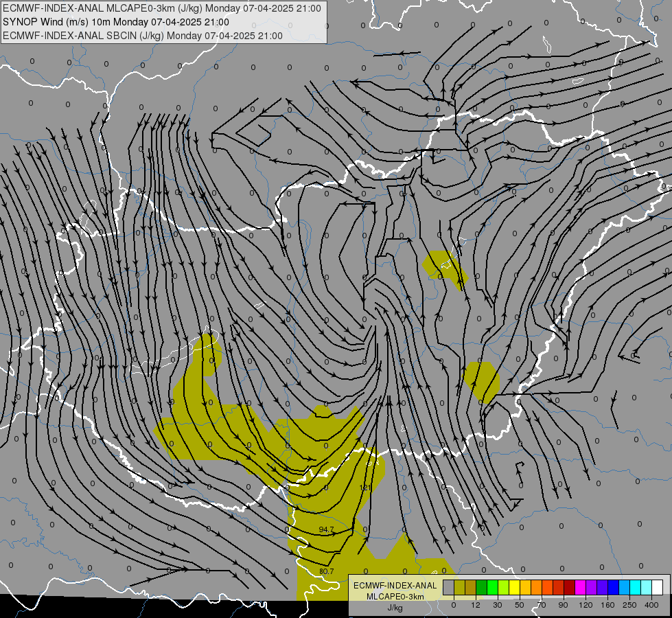Click the dark green legend swatch after 12
Screen dimensions: 672x618
click(x=482, y=587)
